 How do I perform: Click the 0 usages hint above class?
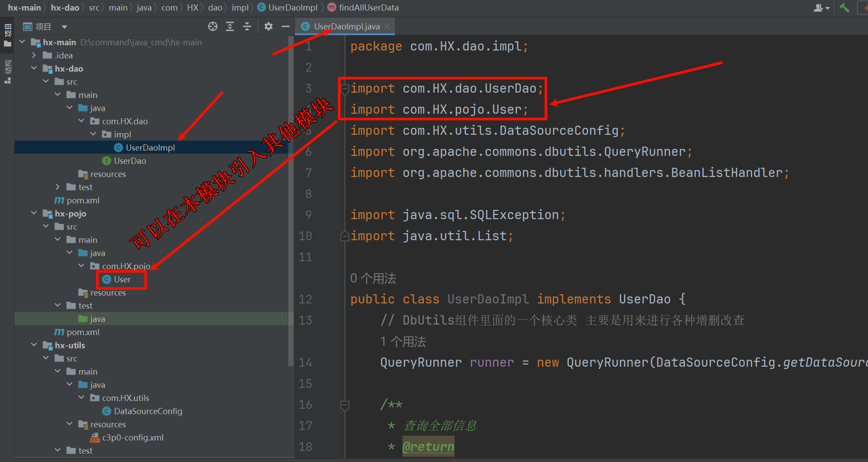tap(373, 278)
